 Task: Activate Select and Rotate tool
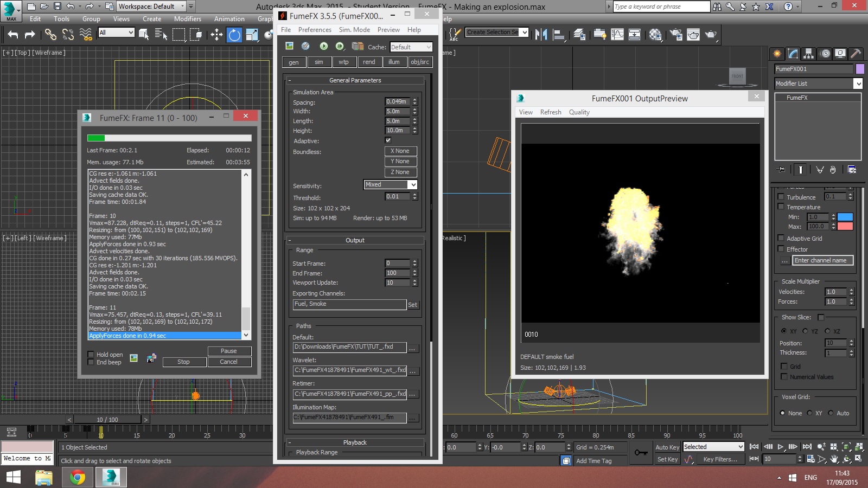234,35
